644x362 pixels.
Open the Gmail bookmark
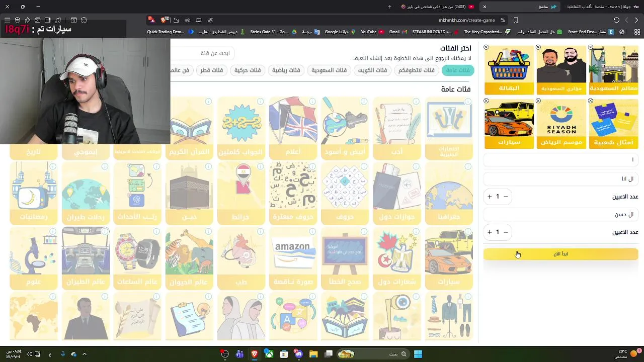[x=397, y=32]
